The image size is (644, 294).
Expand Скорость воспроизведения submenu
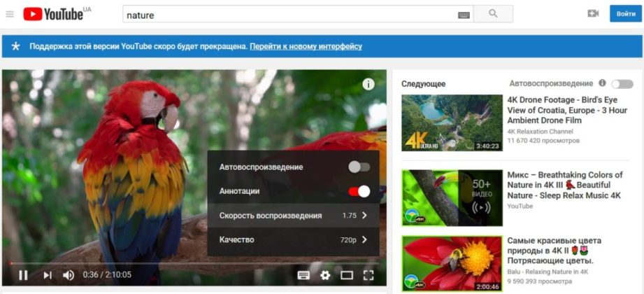point(293,216)
